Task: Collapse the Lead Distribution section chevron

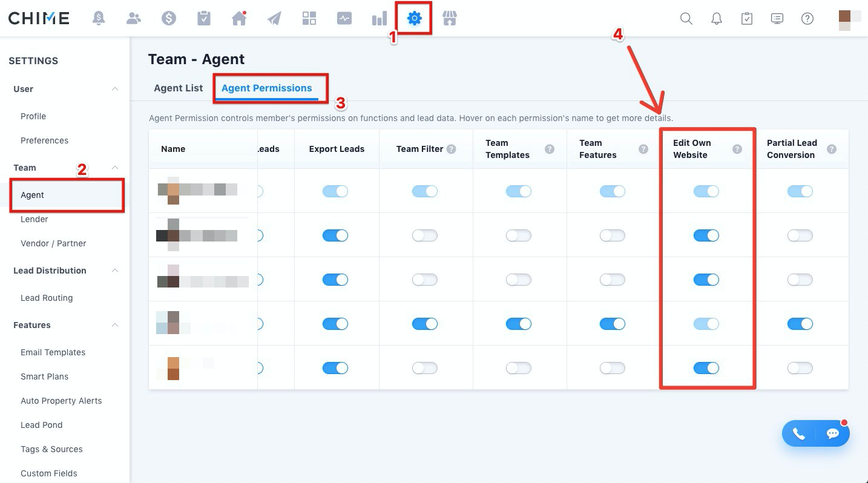Action: click(115, 271)
